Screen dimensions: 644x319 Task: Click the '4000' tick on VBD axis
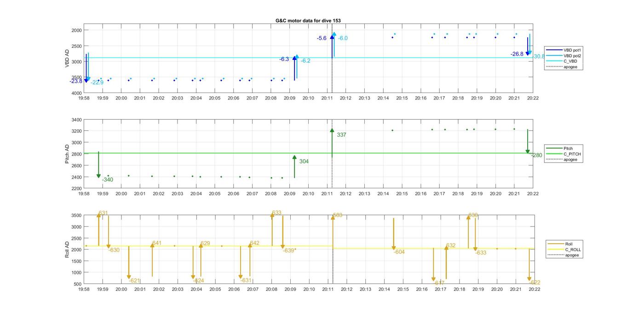point(76,93)
